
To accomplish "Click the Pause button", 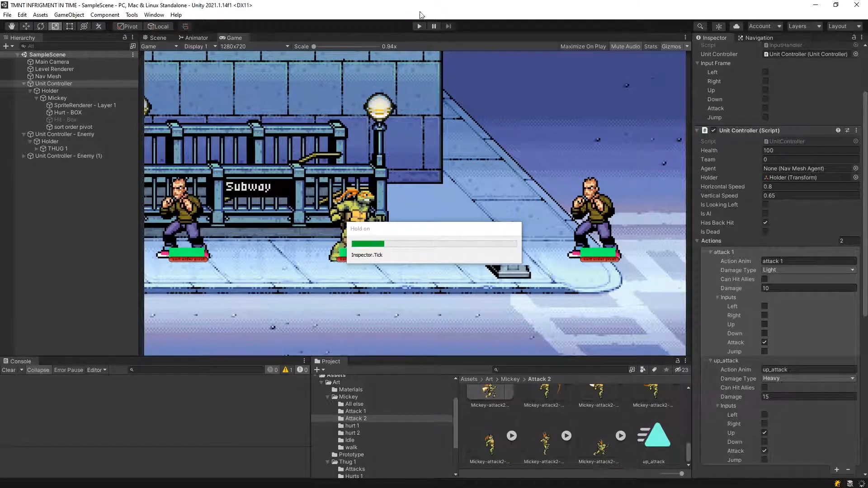I will click(x=434, y=26).
